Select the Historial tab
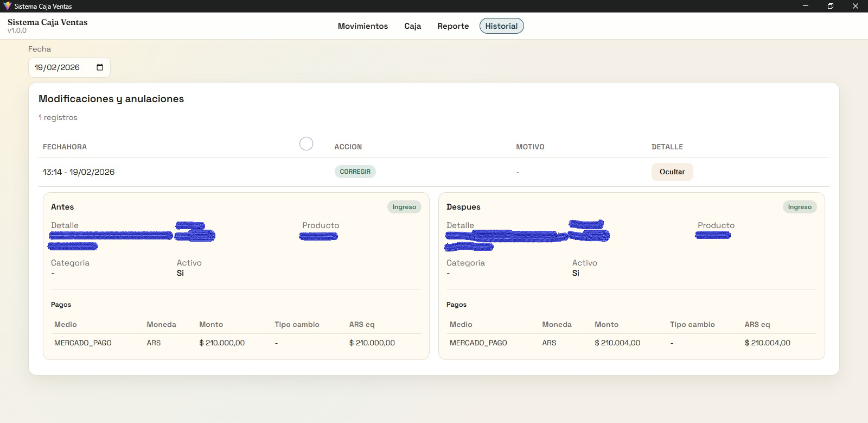 [501, 26]
